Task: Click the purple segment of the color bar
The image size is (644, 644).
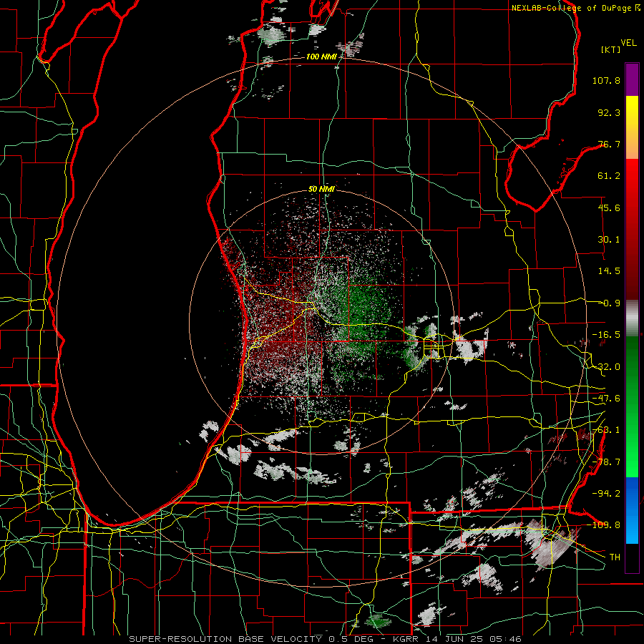Action: point(632,79)
